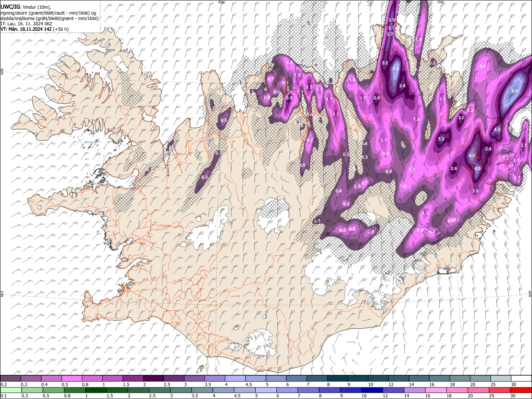Select the snow legend swatch from 0.4 to 0.5
This screenshot has width=532, height=399.
tap(51, 378)
